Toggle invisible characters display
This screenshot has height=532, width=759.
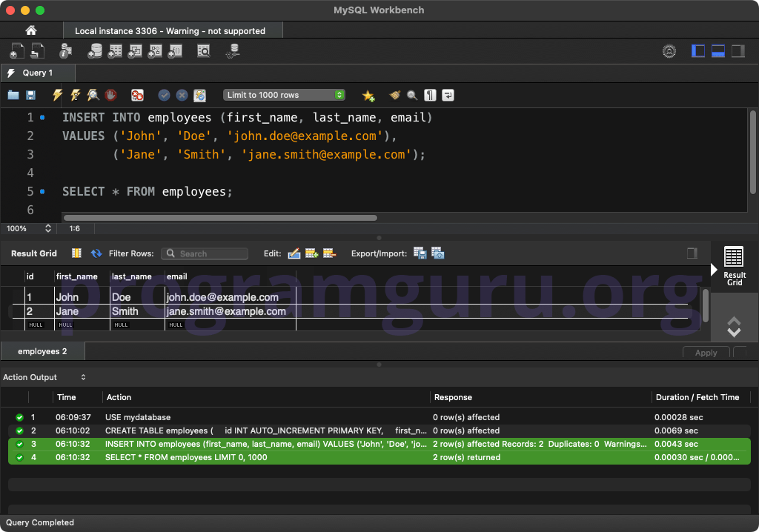click(x=430, y=95)
